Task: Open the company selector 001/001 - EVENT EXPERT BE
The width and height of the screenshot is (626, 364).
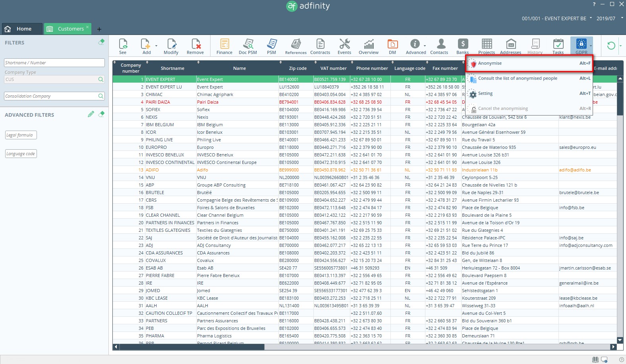Action: [x=556, y=18]
